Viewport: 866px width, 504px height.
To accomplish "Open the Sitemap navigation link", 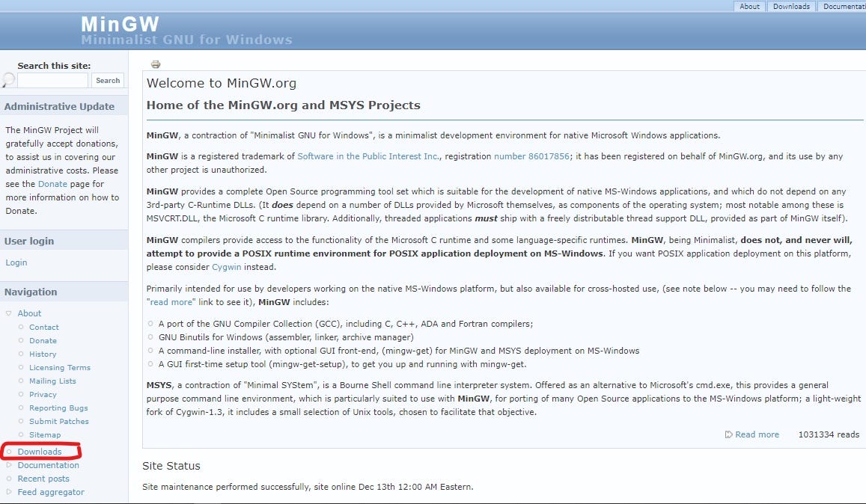I will coord(45,435).
